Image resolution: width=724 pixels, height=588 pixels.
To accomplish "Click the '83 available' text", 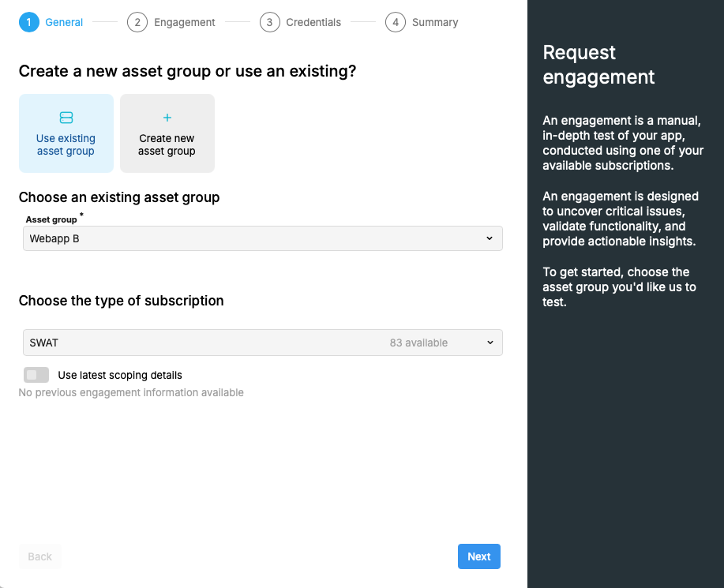I will [418, 343].
